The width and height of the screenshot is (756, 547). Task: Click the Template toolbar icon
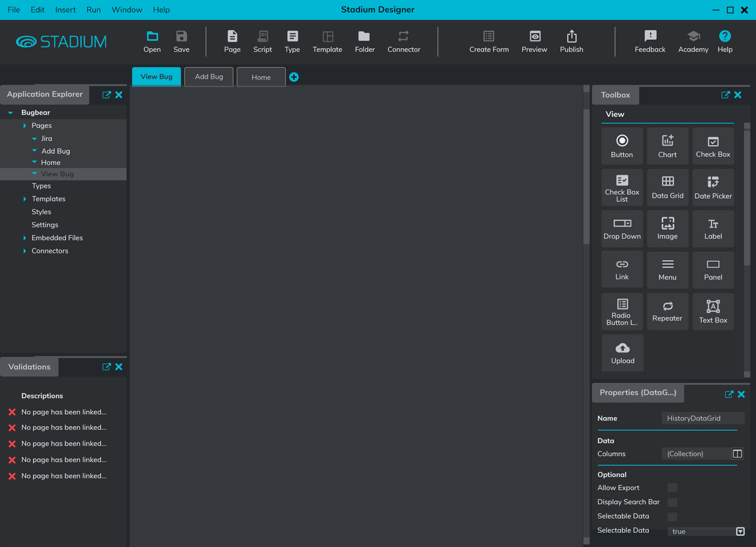pos(328,36)
